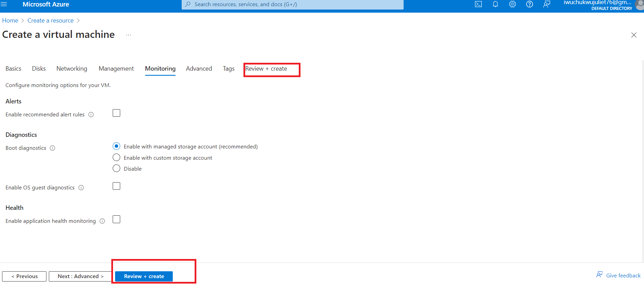The width and height of the screenshot is (644, 288).
Task: Show info for recommended alert rules
Action: (x=91, y=115)
